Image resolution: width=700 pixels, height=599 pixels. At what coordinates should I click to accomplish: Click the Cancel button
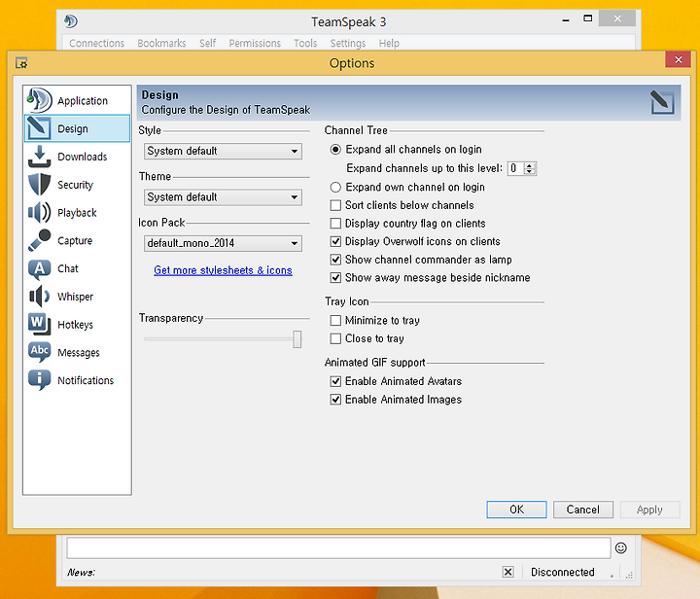(x=583, y=510)
